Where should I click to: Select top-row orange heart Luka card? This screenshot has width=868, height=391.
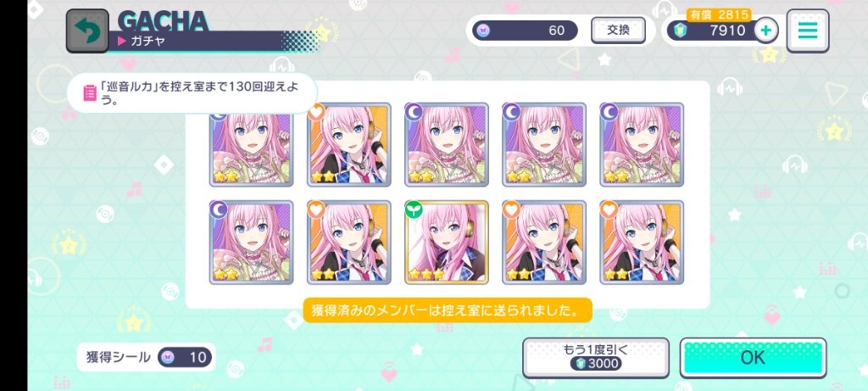(x=349, y=144)
